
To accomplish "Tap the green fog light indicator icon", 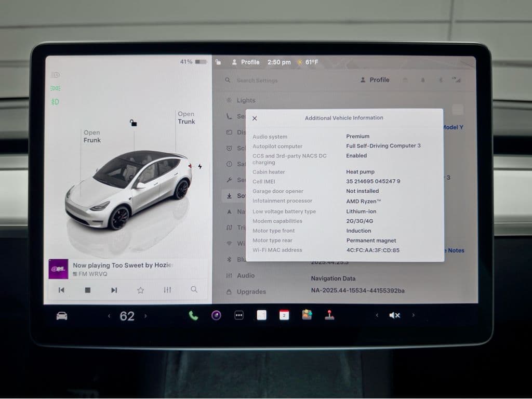I will coord(55,102).
